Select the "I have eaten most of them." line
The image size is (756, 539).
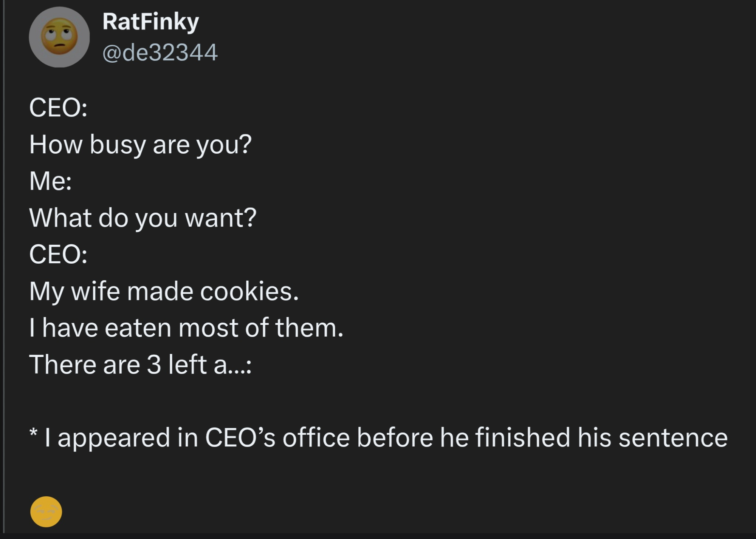coord(186,327)
